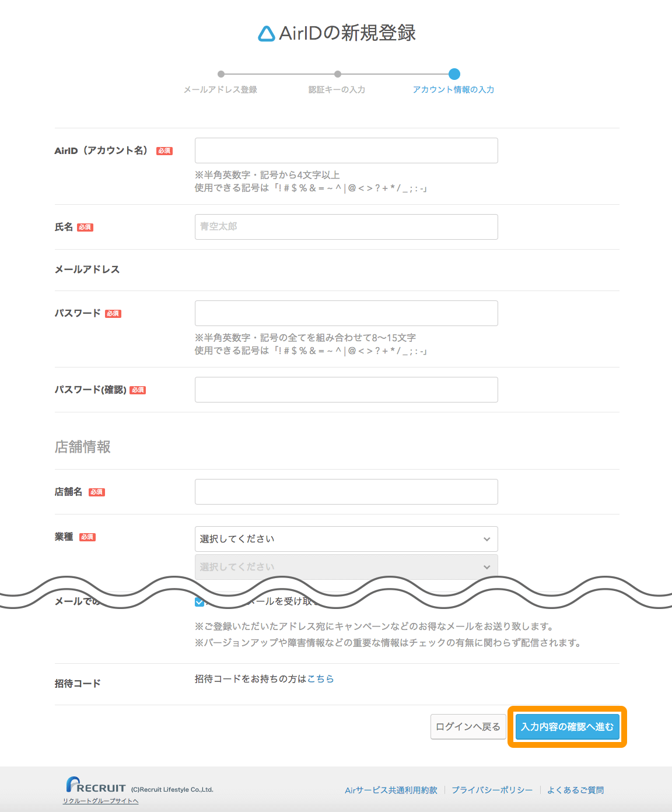The width and height of the screenshot is (672, 812).
Task: Open よくあるご質問 link
Action: pyautogui.click(x=576, y=790)
